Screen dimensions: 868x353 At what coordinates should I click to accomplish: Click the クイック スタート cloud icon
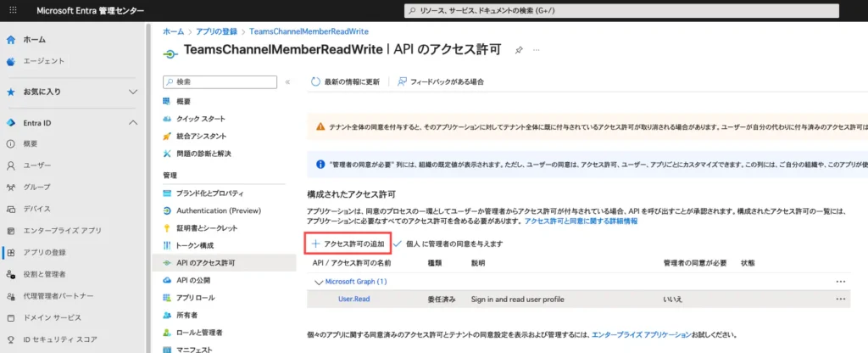[167, 119]
